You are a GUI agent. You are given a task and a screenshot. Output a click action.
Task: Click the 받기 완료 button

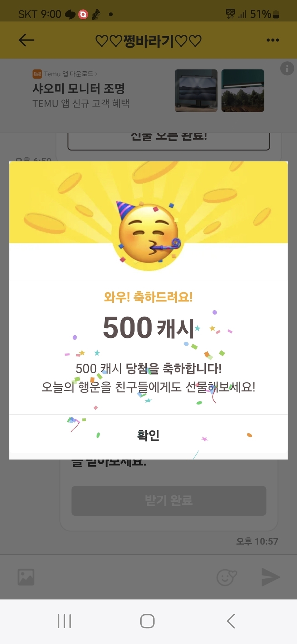(169, 500)
